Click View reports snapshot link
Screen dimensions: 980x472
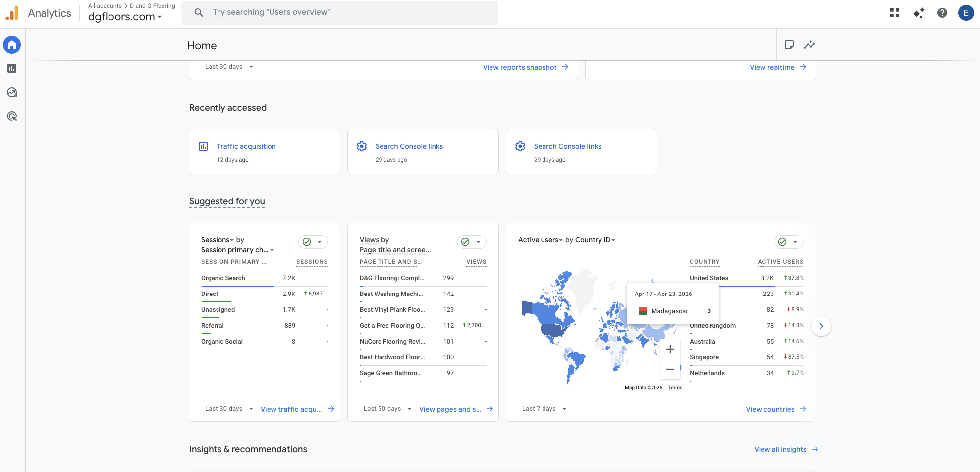[519, 67]
